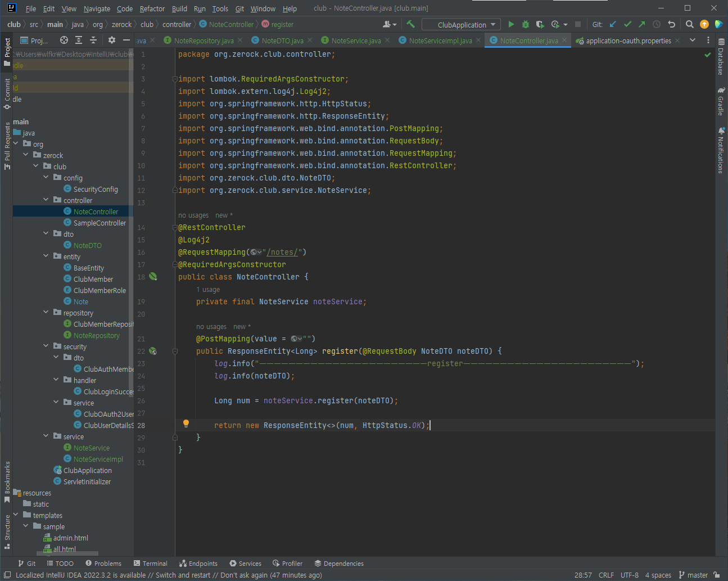Select SecurityConfig in the project tree

[96, 189]
